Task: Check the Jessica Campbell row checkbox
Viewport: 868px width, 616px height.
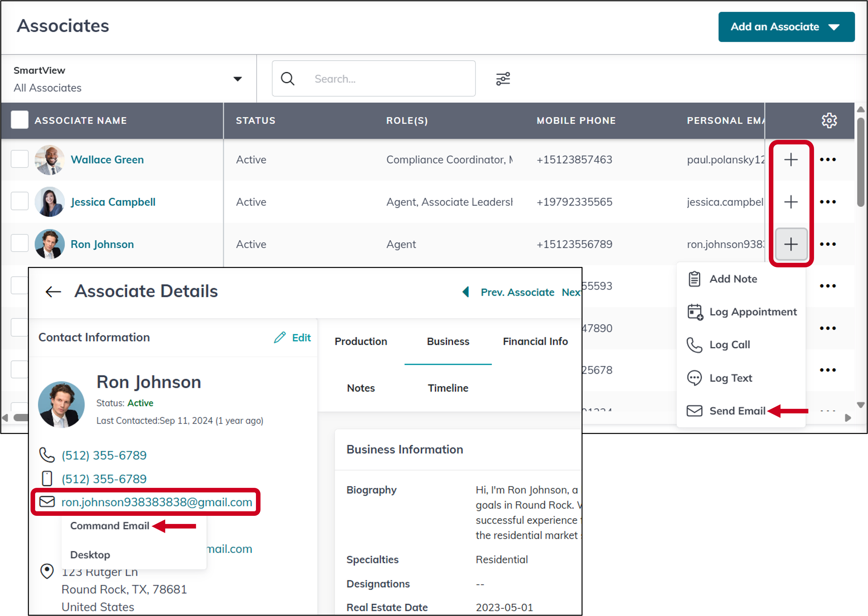Action: pos(20,201)
